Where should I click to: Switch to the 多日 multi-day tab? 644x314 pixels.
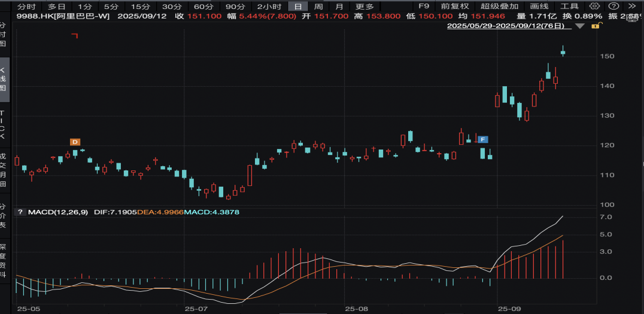point(57,6)
